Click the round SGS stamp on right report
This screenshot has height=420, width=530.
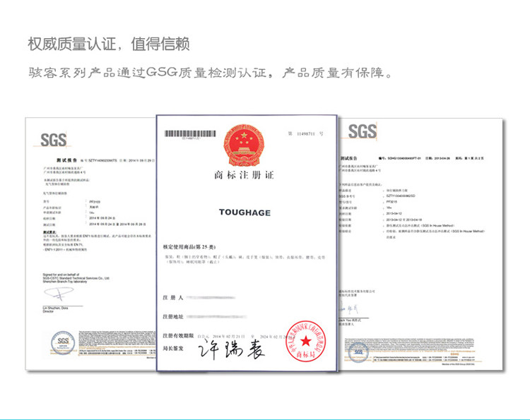(x=358, y=352)
